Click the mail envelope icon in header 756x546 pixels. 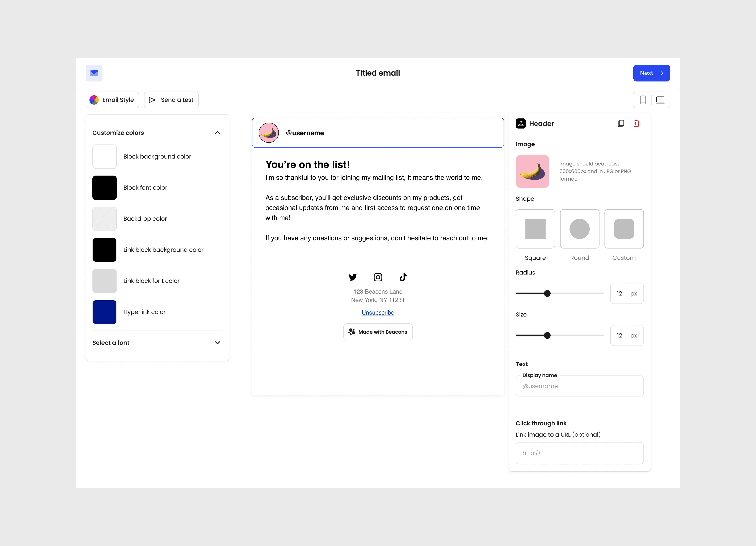tap(94, 73)
